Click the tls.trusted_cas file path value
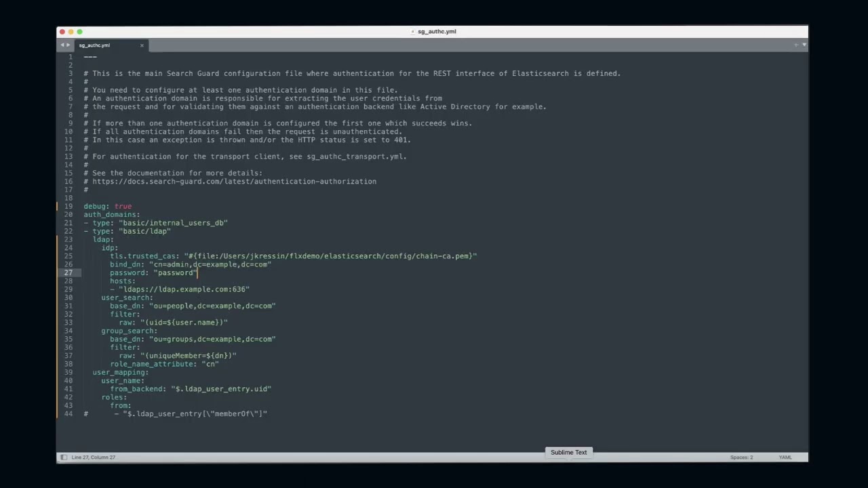868x488 pixels. 331,256
